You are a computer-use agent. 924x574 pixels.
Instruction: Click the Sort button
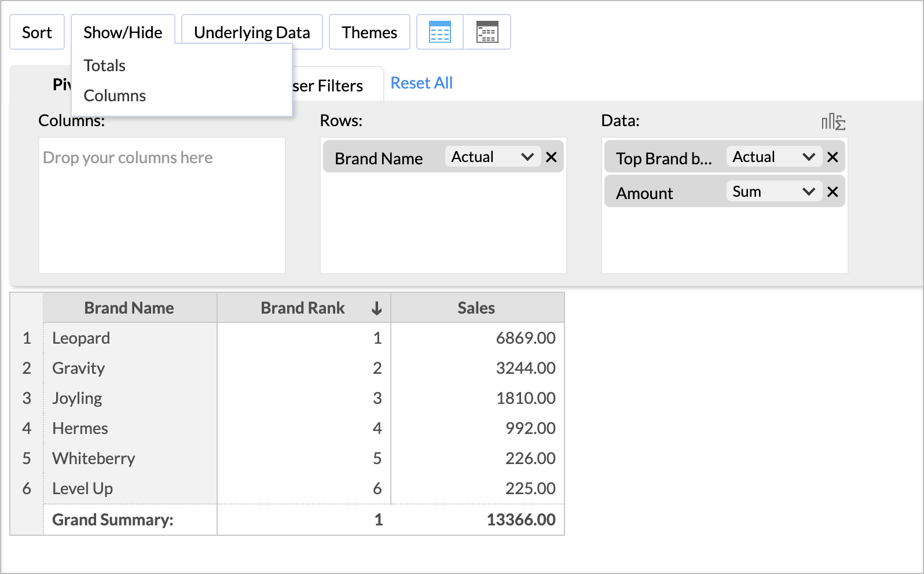[x=37, y=32]
